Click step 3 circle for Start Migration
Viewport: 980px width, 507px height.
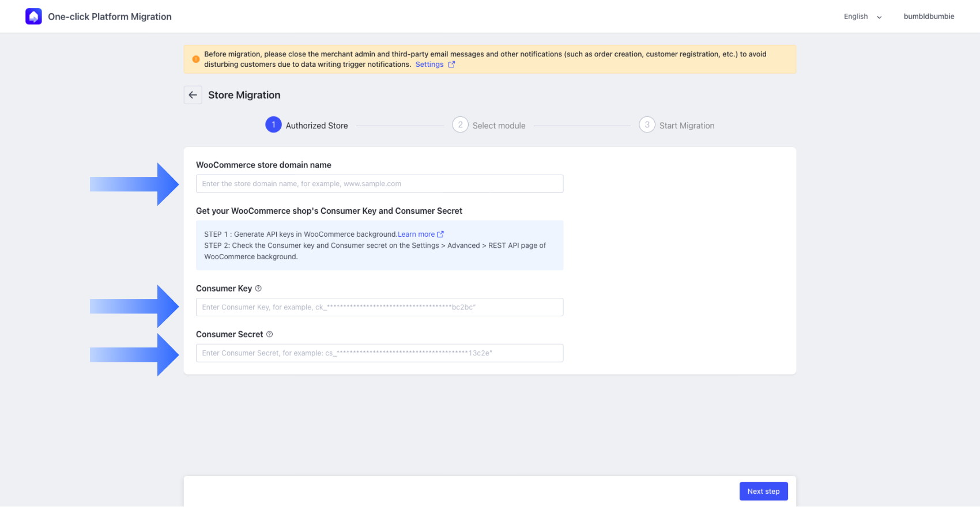(647, 125)
